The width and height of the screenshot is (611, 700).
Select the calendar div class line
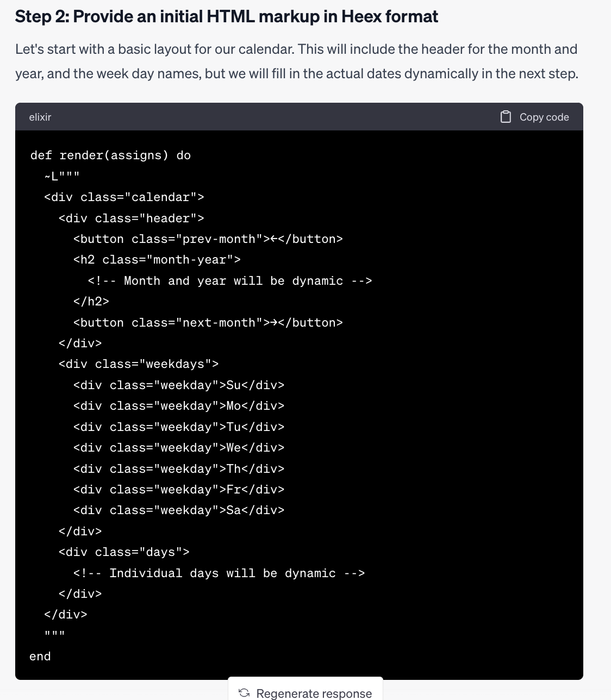(124, 197)
